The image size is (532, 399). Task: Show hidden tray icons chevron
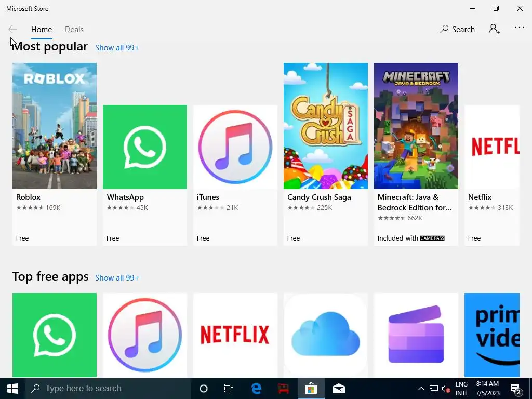(421, 389)
